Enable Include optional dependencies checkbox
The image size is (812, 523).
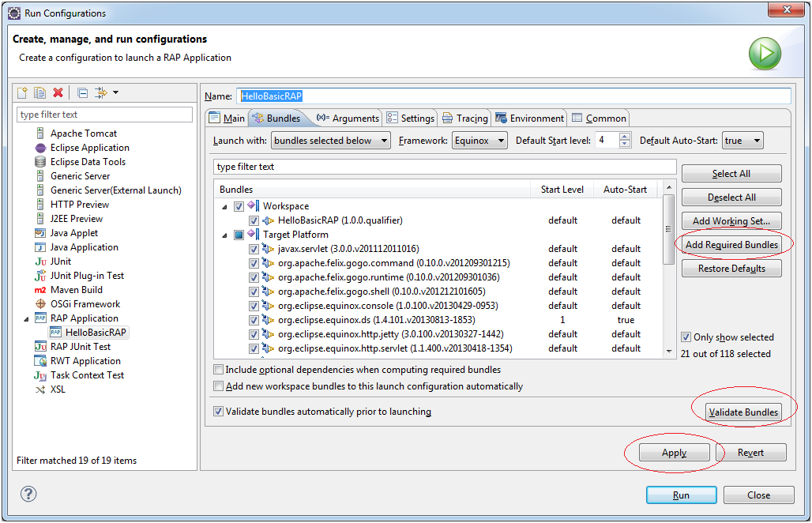[219, 370]
